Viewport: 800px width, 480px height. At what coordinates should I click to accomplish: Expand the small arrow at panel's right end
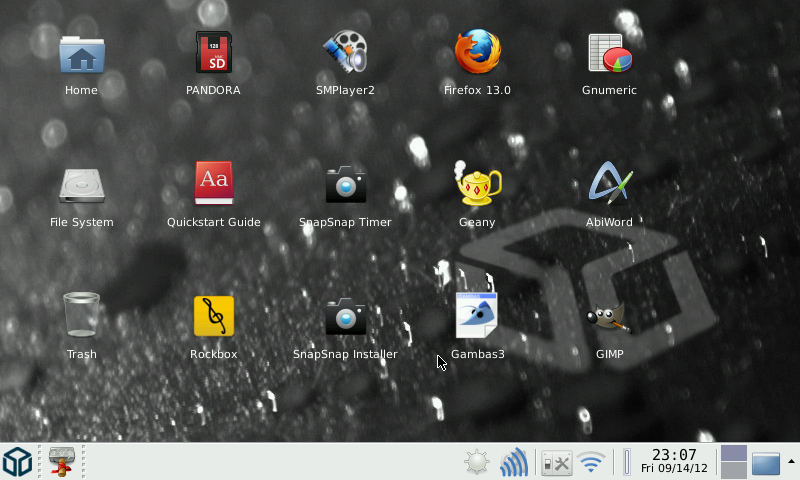tap(791, 461)
